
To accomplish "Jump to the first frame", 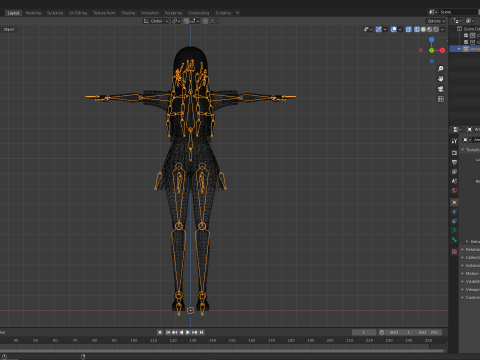I will click(168, 332).
